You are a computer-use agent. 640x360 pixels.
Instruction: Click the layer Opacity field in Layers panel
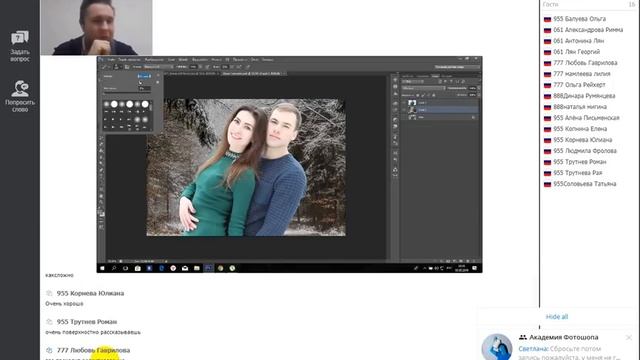click(x=472, y=88)
